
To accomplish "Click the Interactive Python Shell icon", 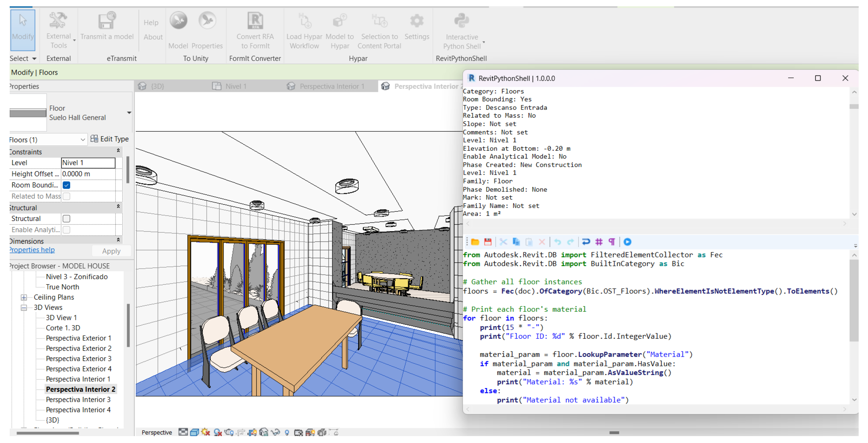I will (x=461, y=21).
